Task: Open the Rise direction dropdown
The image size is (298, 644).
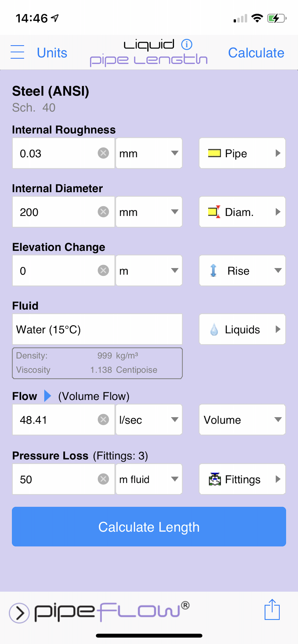Action: click(242, 270)
